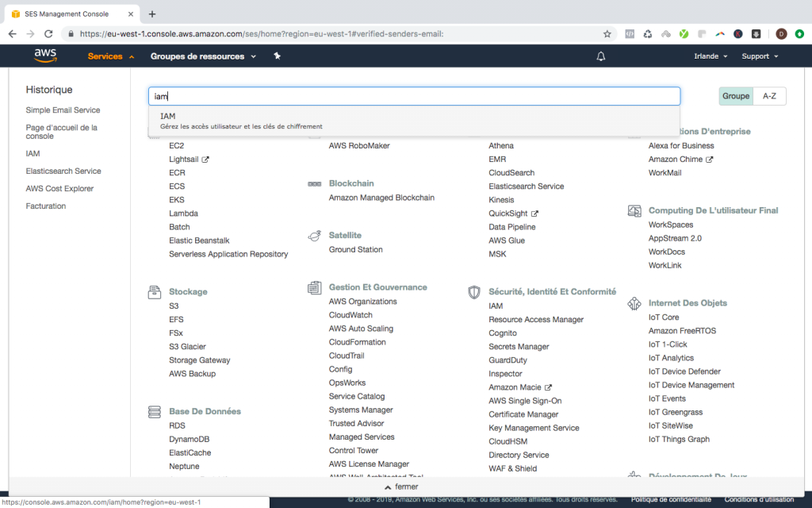Viewport: 812px width, 508px height.
Task: Open the Support menu
Action: coord(760,56)
